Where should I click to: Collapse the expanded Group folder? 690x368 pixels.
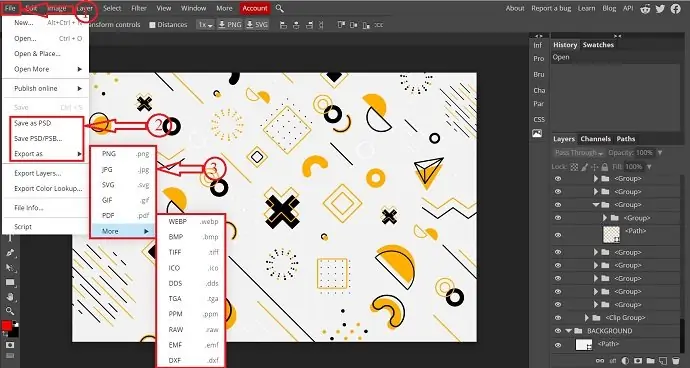(x=596, y=205)
